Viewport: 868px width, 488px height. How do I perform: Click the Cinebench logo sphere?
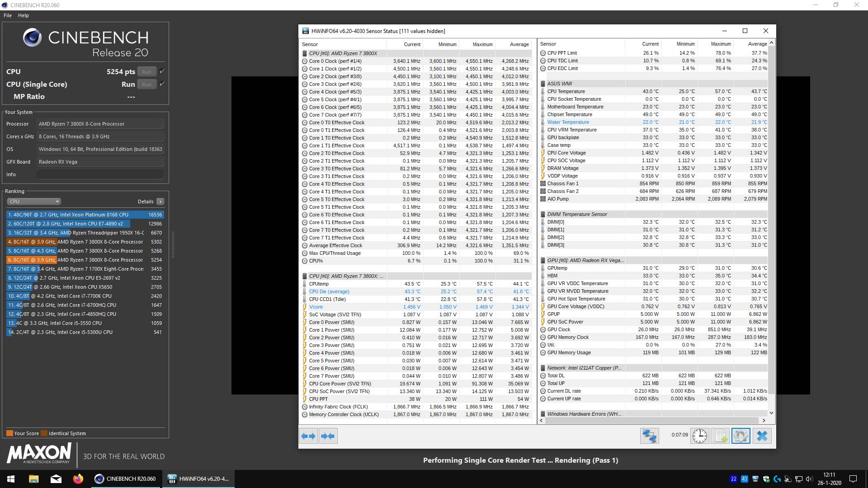32,38
